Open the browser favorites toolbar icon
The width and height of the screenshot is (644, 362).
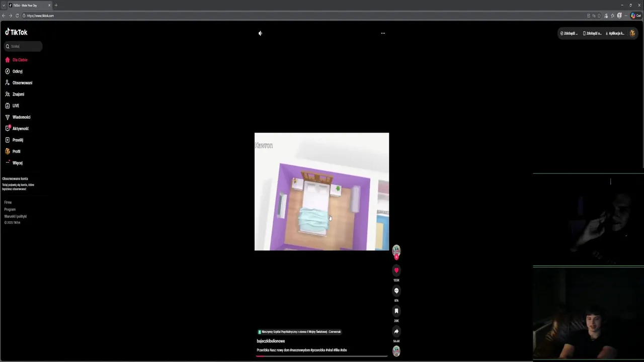pos(612,16)
